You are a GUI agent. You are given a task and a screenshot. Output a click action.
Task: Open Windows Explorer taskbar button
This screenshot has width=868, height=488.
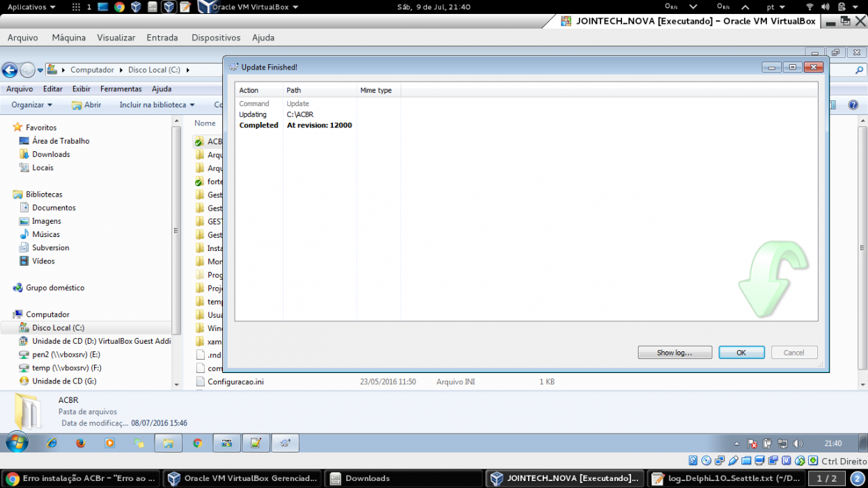pos(168,443)
